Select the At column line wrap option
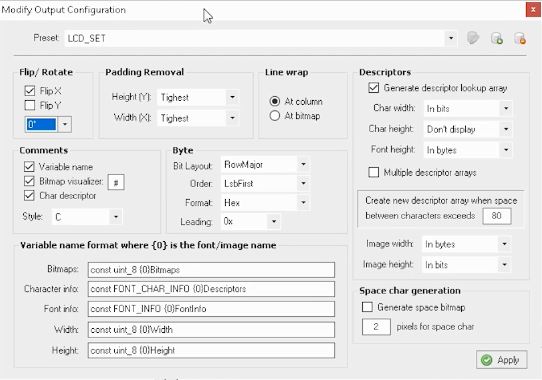Image resolution: width=542 pixels, height=380 pixels. tap(274, 101)
